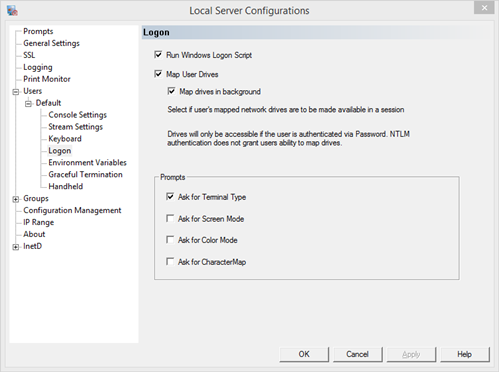Toggle Map drives in background checkbox
The width and height of the screenshot is (499, 372).
pyautogui.click(x=171, y=91)
